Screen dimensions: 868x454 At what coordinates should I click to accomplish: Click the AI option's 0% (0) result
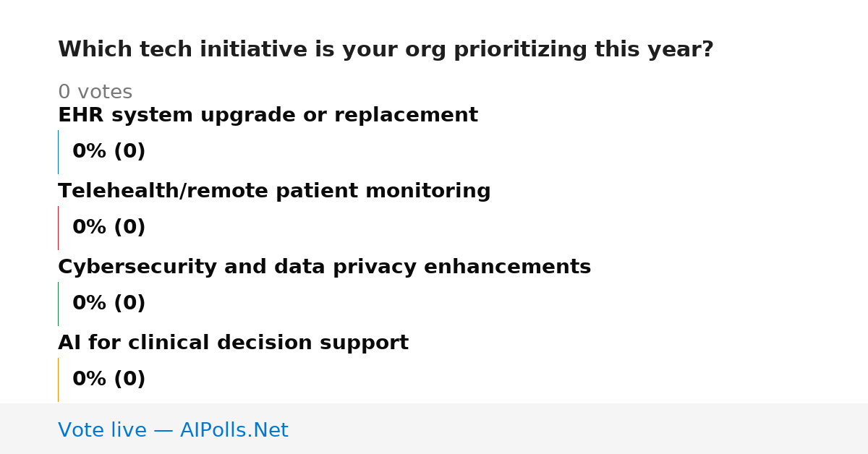coord(109,380)
